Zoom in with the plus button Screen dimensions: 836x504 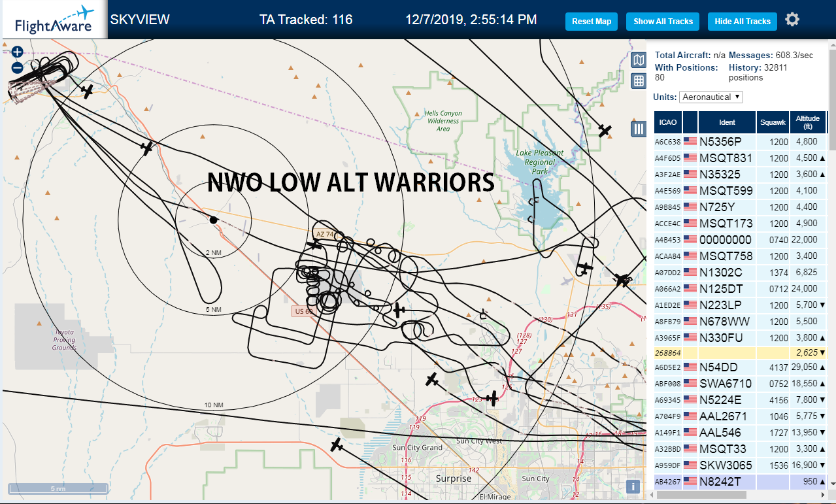pyautogui.click(x=18, y=52)
